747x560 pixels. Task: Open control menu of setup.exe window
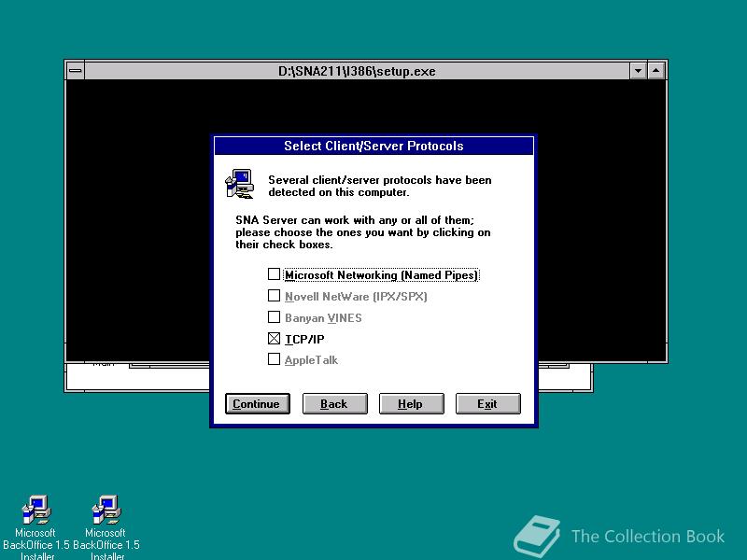pyautogui.click(x=76, y=71)
